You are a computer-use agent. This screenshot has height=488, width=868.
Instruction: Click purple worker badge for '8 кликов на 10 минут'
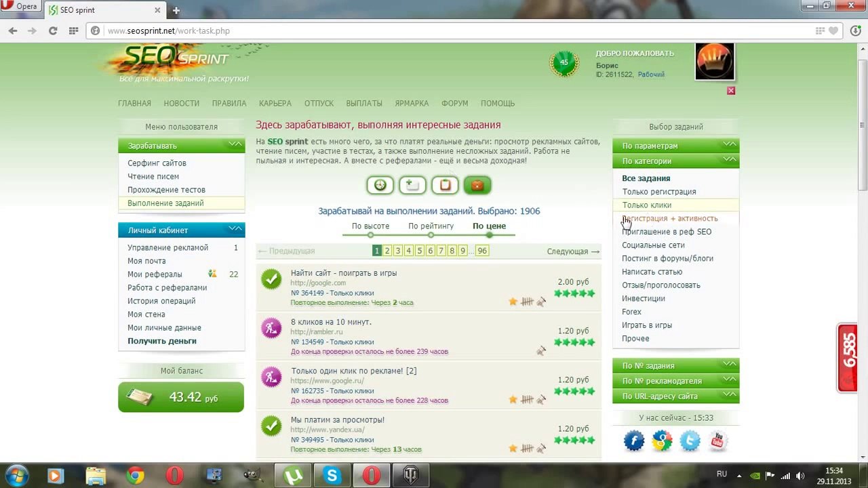point(272,328)
